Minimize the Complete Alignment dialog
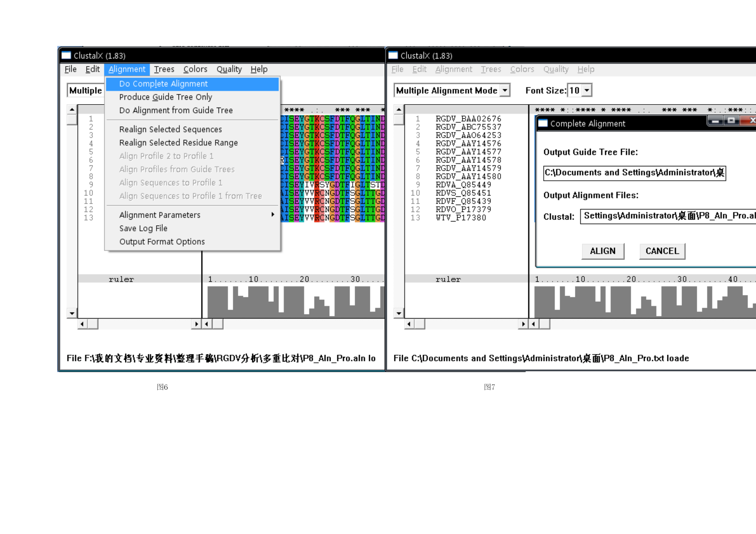The height and width of the screenshot is (534, 756). point(715,121)
